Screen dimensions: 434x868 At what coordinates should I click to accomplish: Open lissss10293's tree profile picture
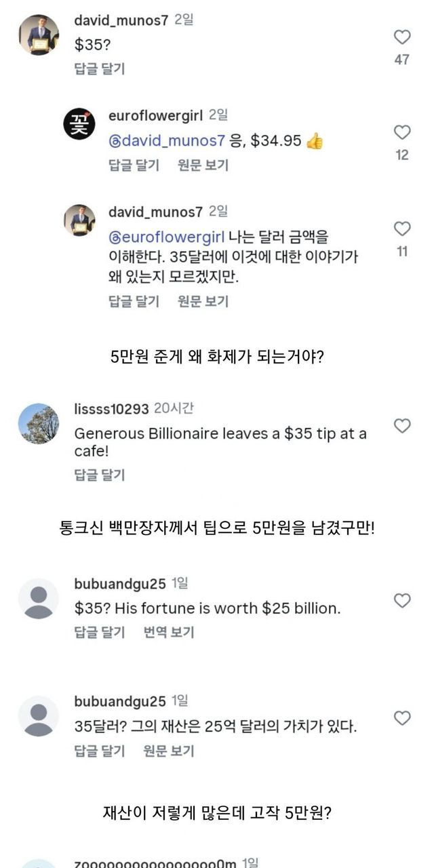(39, 424)
